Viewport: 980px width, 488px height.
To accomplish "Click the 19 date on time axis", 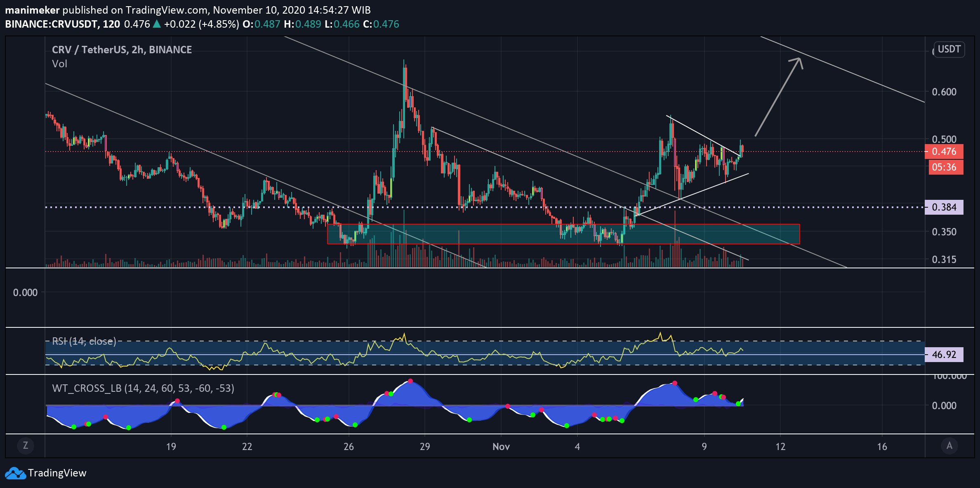I will 171,447.
